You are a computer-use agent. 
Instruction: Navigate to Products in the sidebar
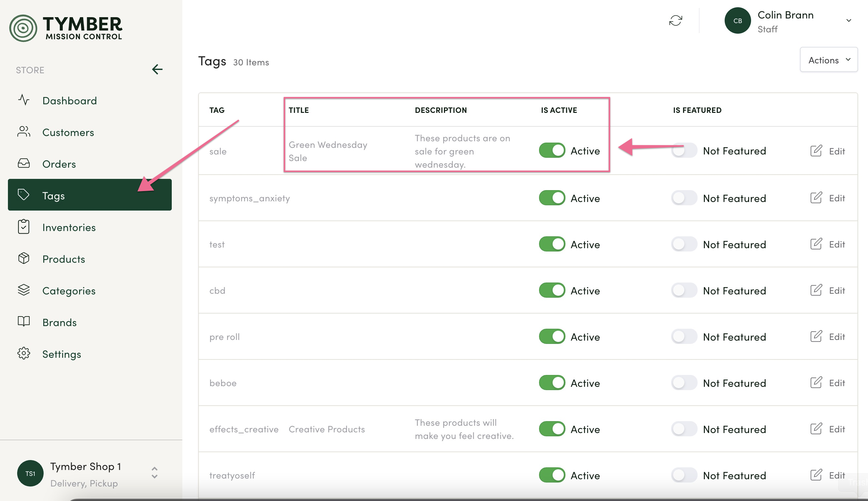click(x=90, y=258)
